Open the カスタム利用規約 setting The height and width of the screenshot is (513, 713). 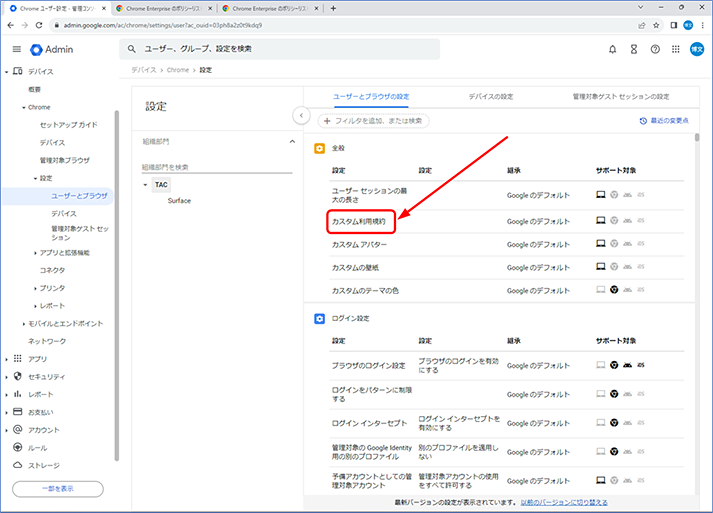tap(359, 221)
